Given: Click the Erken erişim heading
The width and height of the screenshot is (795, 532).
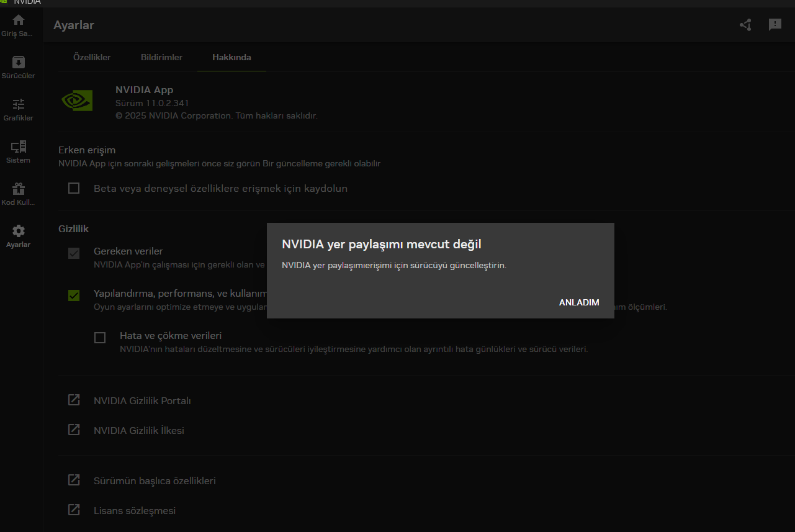Looking at the screenshot, I should 87,150.
